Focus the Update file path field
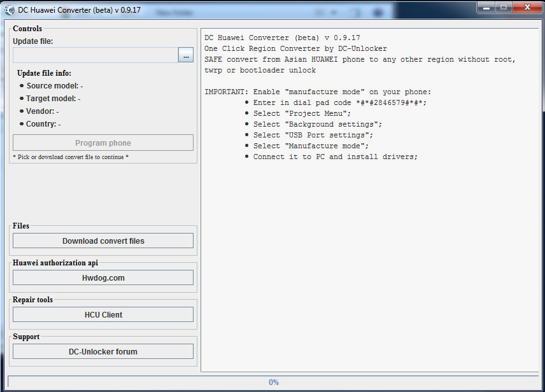Image resolution: width=545 pixels, height=392 pixels. click(96, 55)
